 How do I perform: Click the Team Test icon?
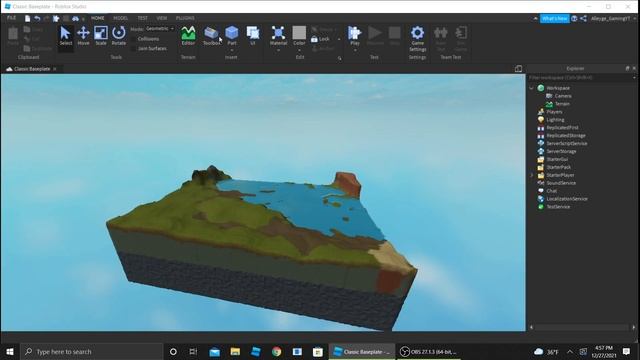tap(440, 33)
